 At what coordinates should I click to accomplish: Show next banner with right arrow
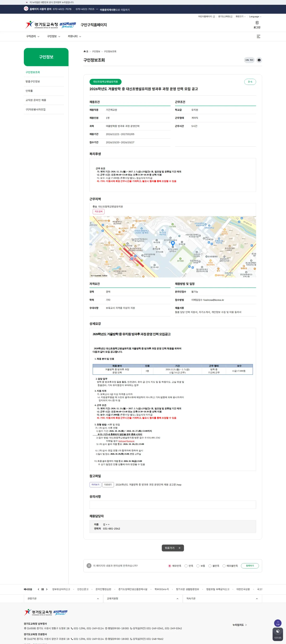point(47,589)
